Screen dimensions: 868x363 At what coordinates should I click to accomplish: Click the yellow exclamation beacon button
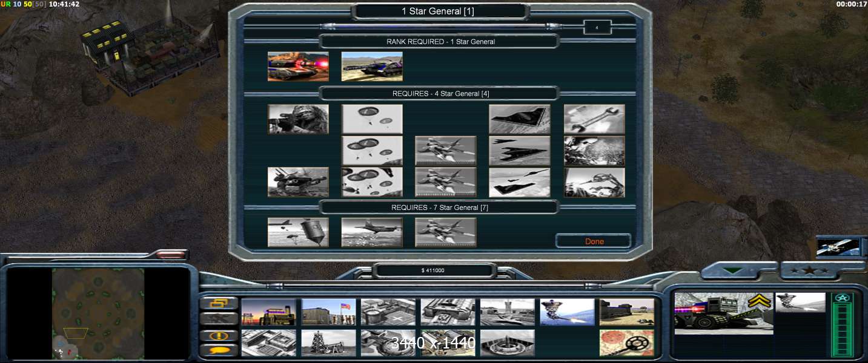(x=218, y=335)
